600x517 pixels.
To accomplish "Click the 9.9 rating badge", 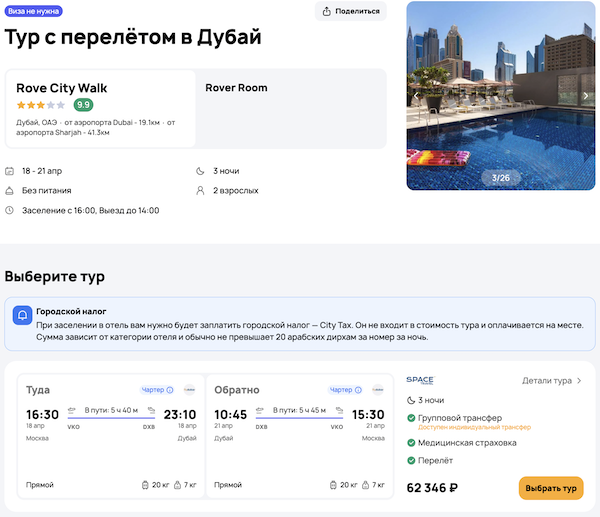I will pos(83,105).
